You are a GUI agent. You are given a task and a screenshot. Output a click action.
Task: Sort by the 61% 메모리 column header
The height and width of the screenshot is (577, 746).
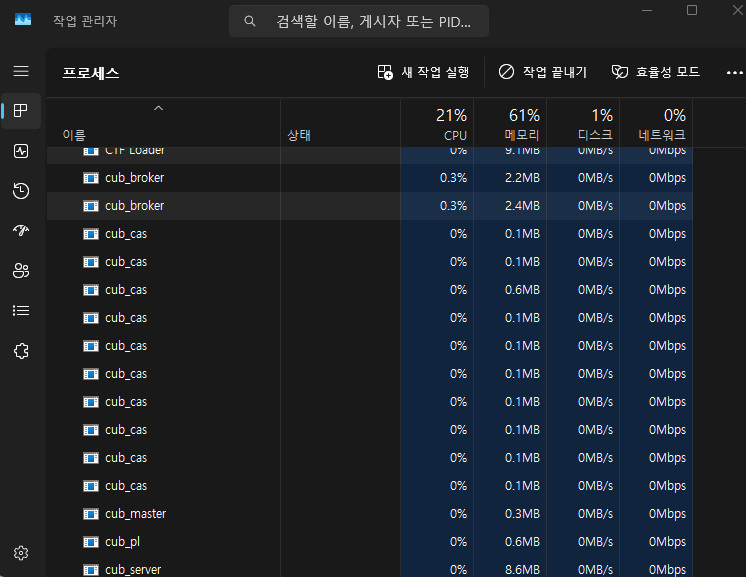(510, 124)
